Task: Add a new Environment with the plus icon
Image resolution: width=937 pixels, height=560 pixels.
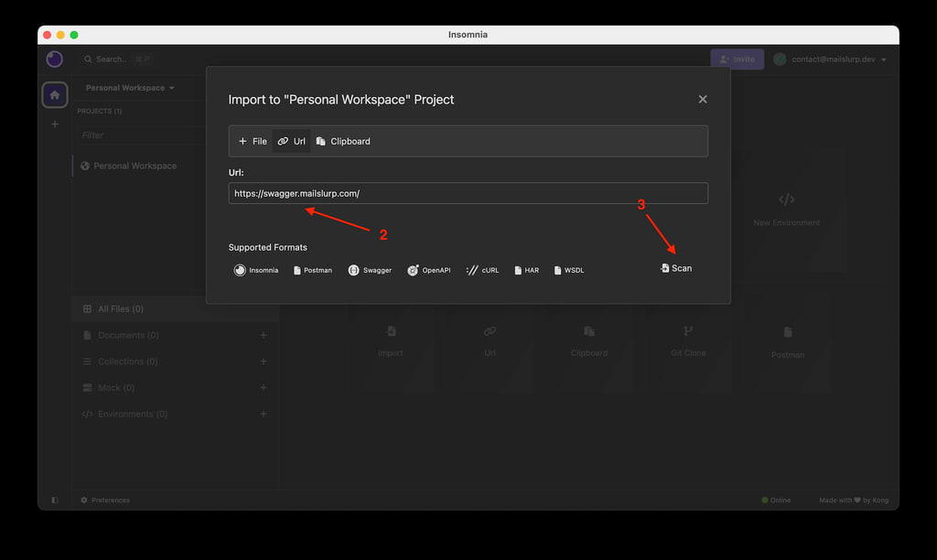Action: click(263, 415)
